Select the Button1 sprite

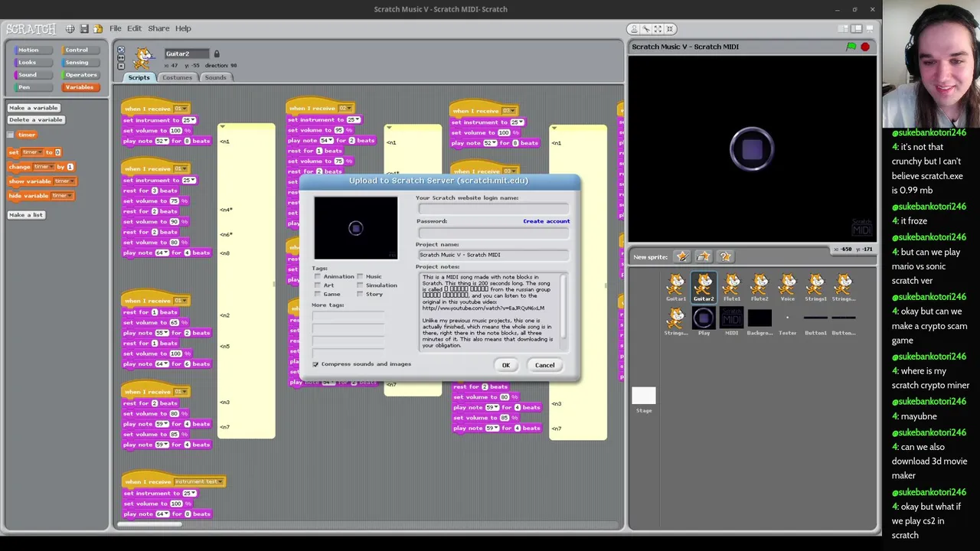click(x=815, y=321)
